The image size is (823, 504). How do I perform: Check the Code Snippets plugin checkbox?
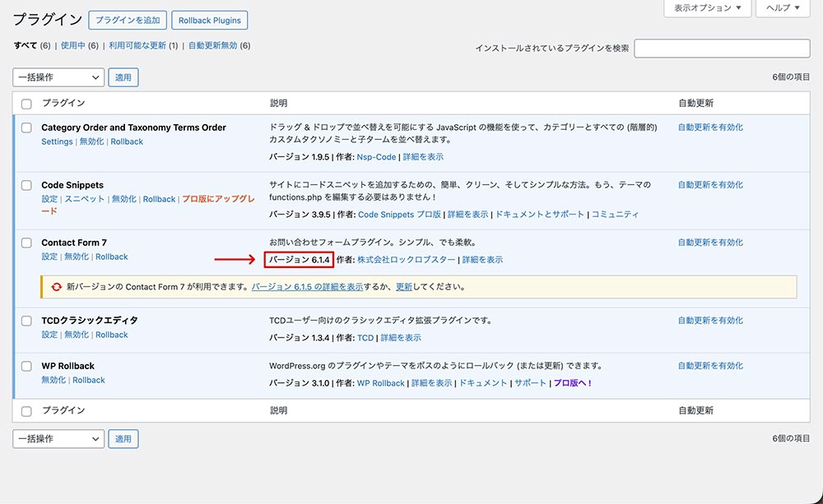[26, 186]
